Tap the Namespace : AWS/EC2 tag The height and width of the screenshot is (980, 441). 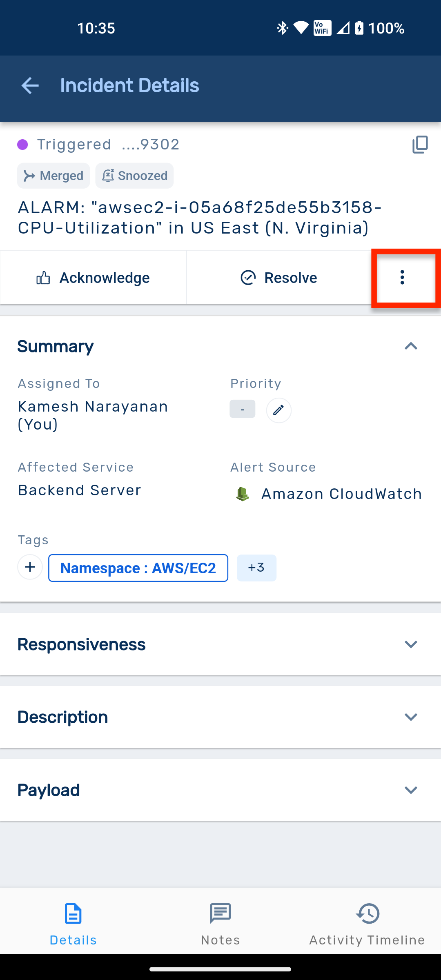138,568
